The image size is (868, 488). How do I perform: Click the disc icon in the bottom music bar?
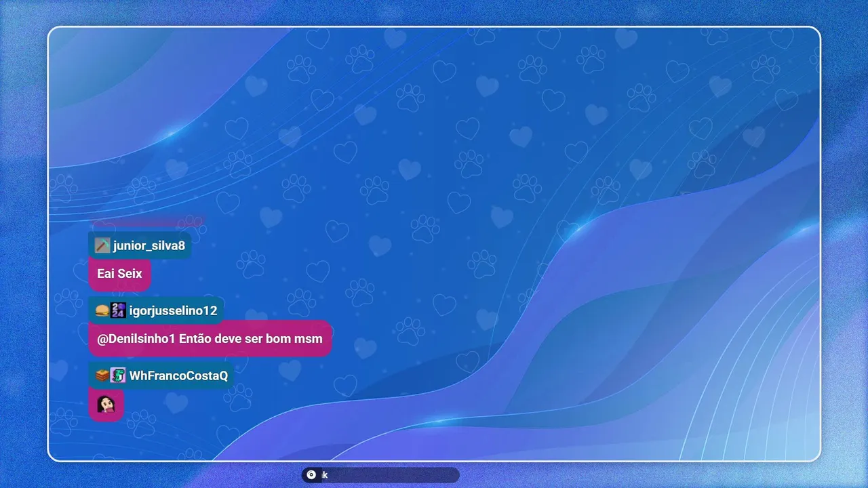[311, 475]
